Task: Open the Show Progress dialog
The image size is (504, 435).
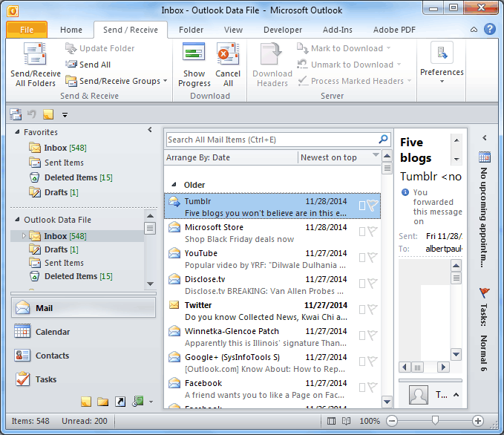Action: [x=194, y=65]
